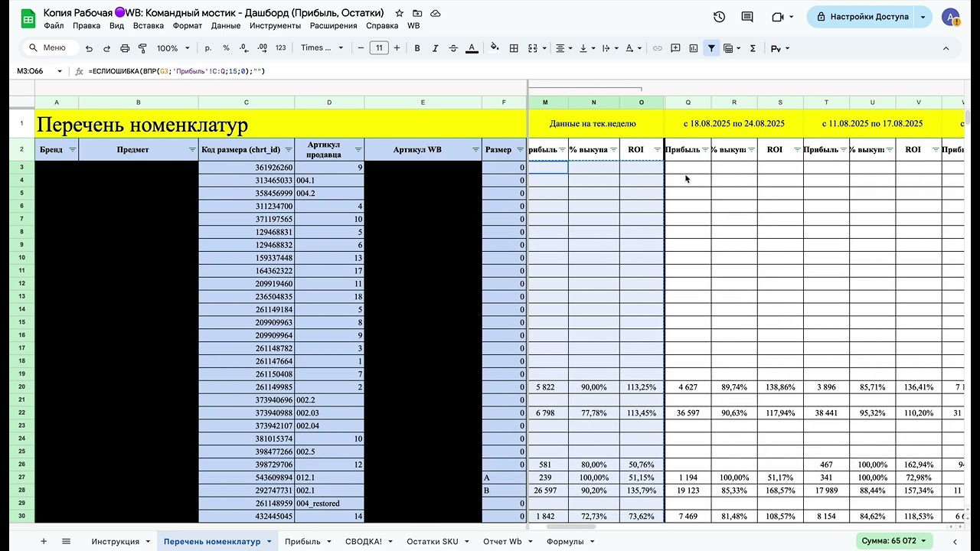Open the zoom 100% dropdown

173,48
